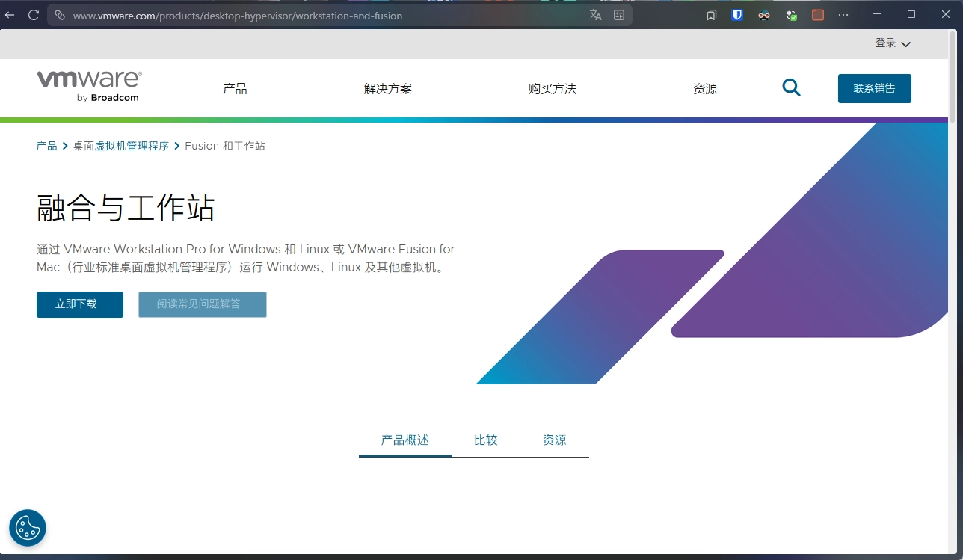Follow the 桌面虚拟机管理程序 breadcrumb link
This screenshot has width=963, height=560.
(121, 146)
